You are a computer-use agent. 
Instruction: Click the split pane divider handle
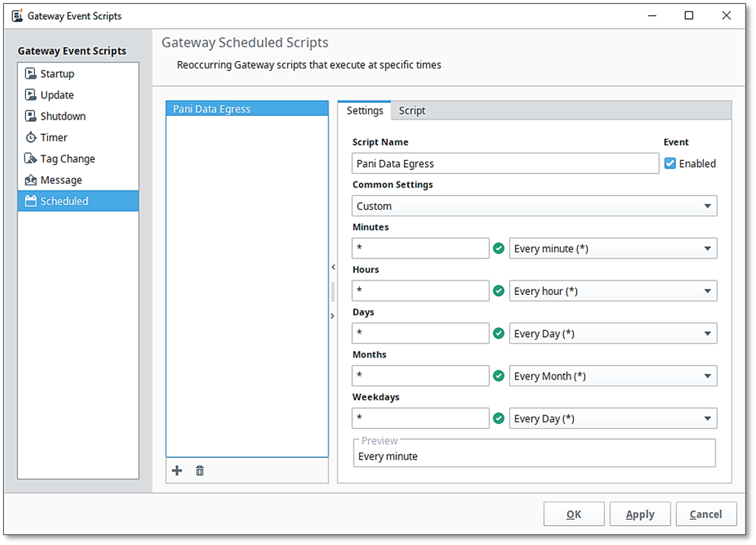tap(332, 291)
